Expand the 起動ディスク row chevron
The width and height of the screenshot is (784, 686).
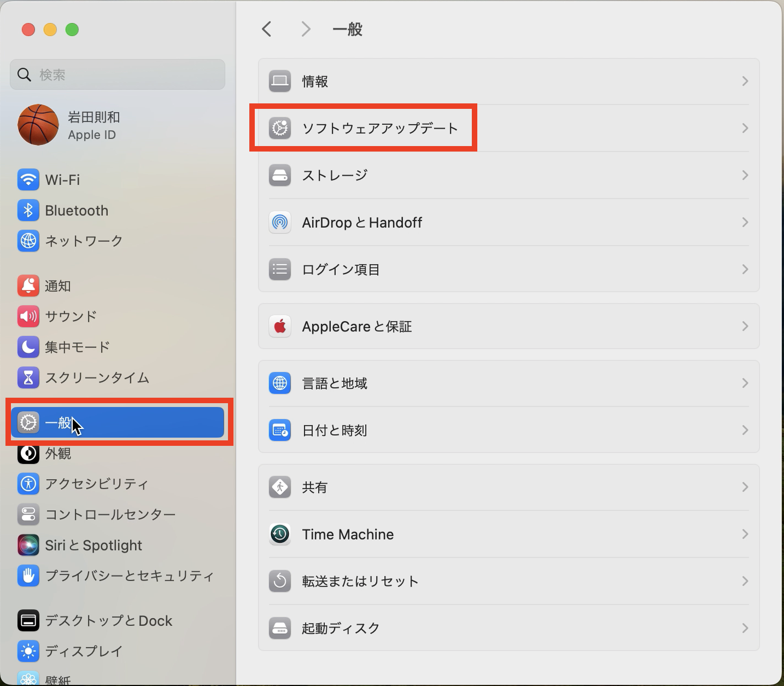click(745, 628)
